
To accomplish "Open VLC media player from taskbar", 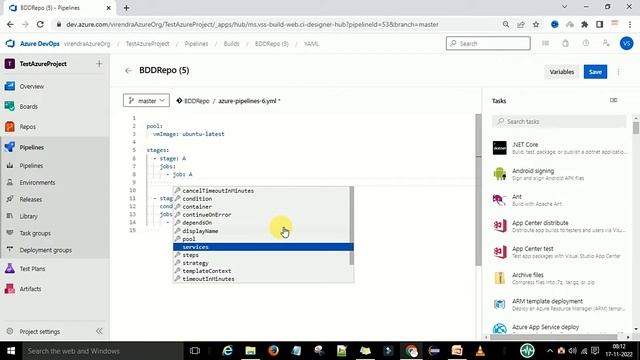I will coord(480,351).
